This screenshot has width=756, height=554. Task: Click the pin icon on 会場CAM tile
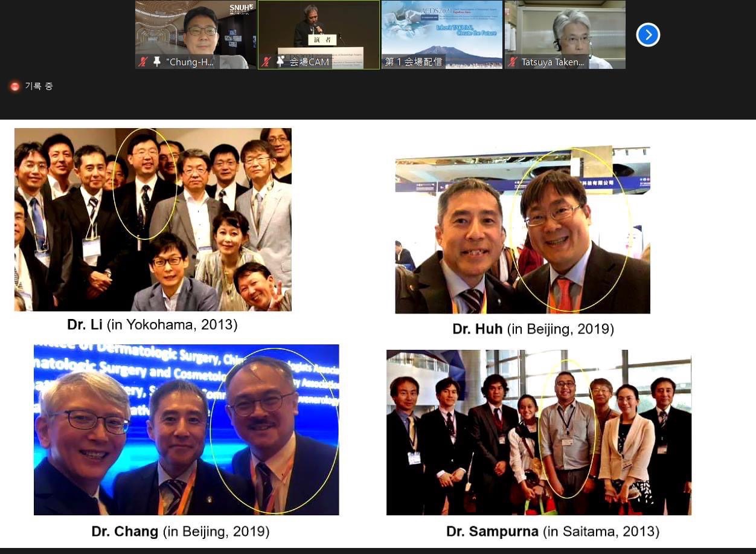click(x=280, y=62)
